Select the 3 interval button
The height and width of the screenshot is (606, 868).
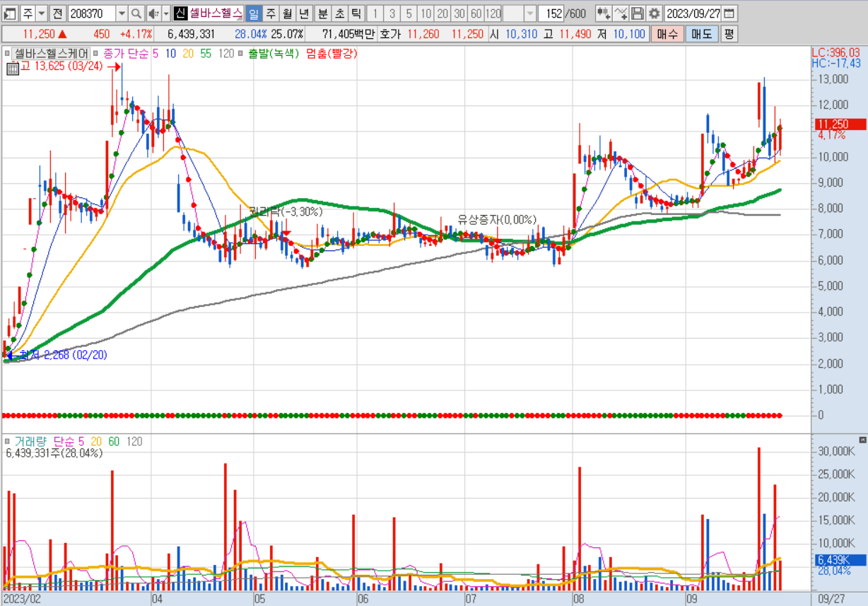click(392, 13)
